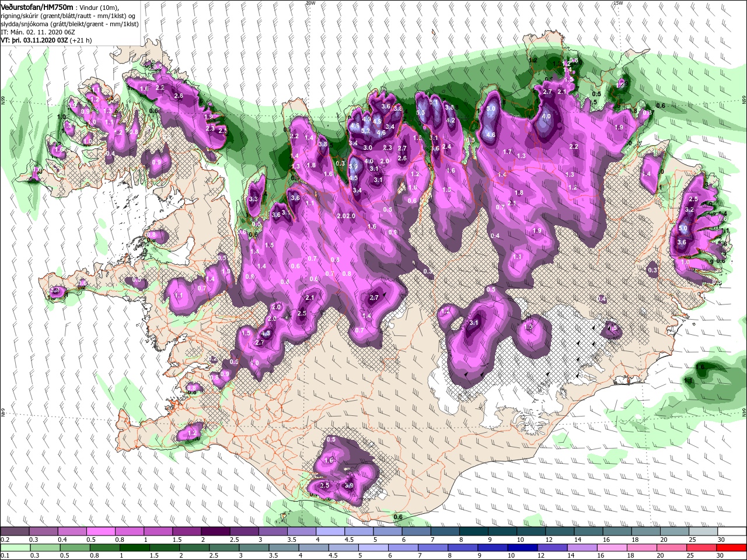This screenshot has width=747, height=560.
Task: Select the 6–7 periwinkle swatch in the lower scale
Action: click(403, 548)
